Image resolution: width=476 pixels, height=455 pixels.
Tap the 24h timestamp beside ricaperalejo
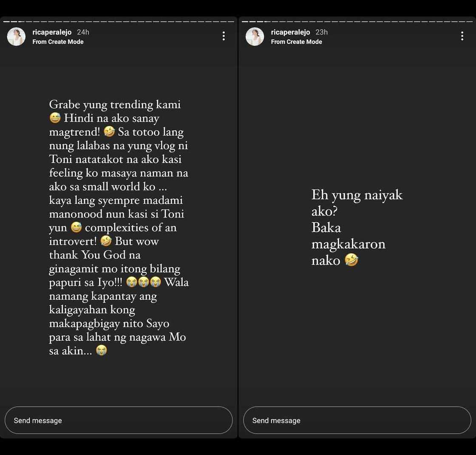(x=83, y=32)
